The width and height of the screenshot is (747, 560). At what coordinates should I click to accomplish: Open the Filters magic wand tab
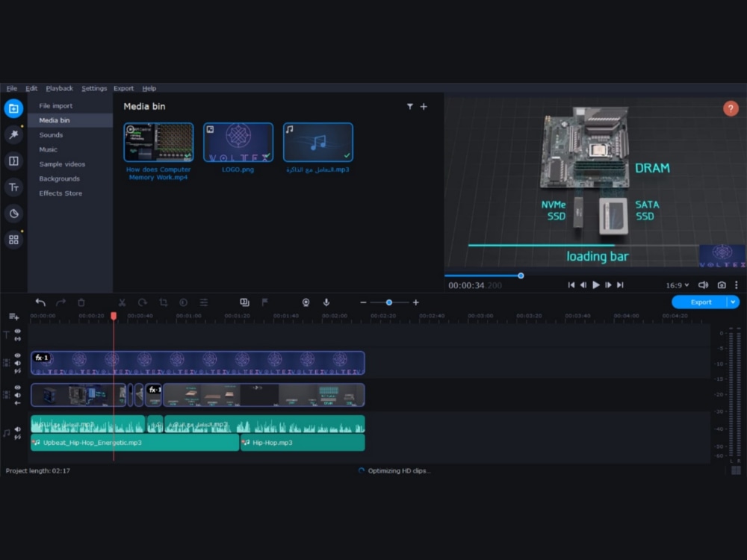13,134
